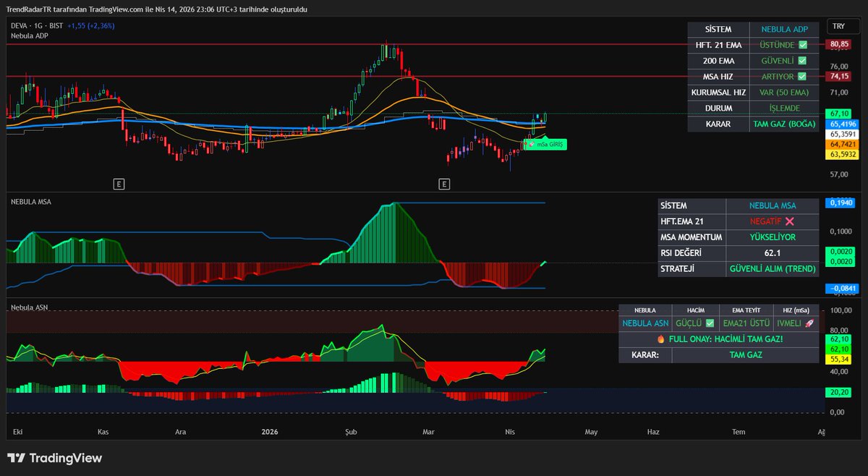Viewport: 868px width, 476px height.
Task: Click the TAM GAZ (BOĞA) decision cell
Action: tap(784, 124)
